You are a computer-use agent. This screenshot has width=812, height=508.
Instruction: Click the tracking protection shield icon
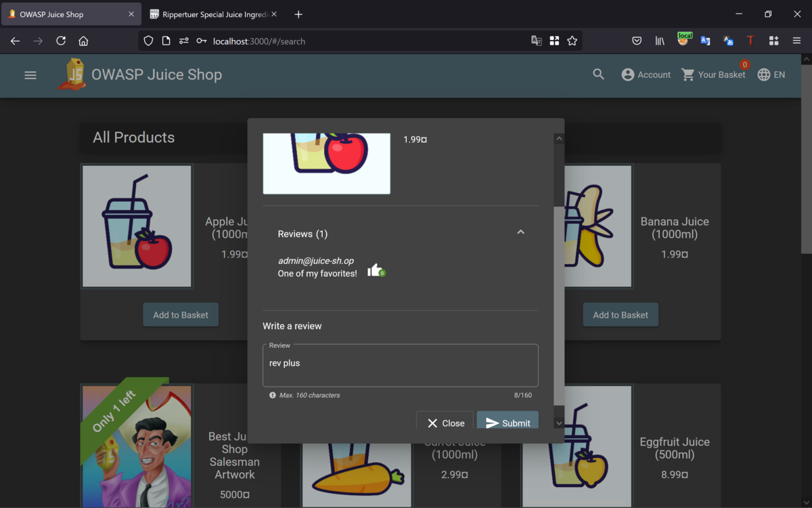pos(149,41)
